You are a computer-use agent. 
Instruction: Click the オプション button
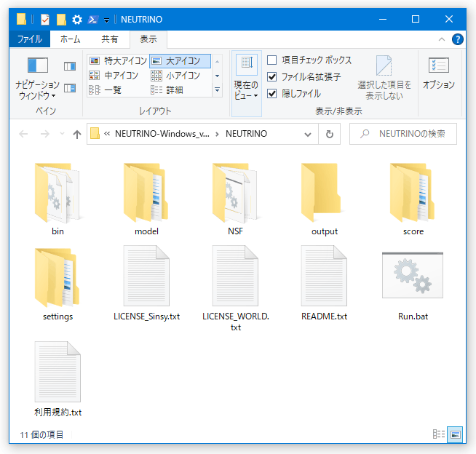pyautogui.click(x=439, y=73)
